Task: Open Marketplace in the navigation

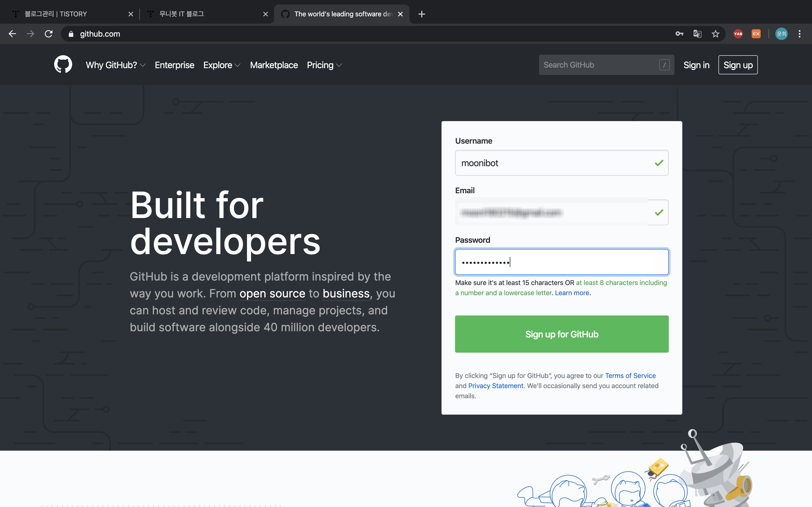Action: click(x=274, y=65)
